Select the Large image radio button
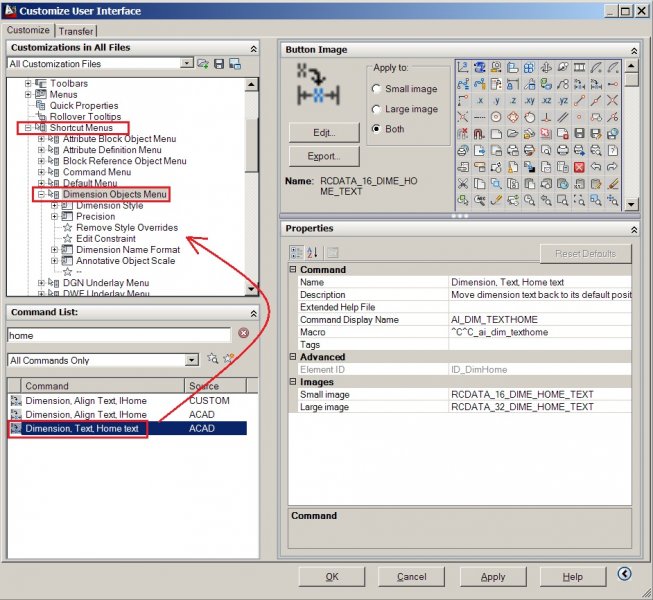The height and width of the screenshot is (600, 653). [x=376, y=109]
